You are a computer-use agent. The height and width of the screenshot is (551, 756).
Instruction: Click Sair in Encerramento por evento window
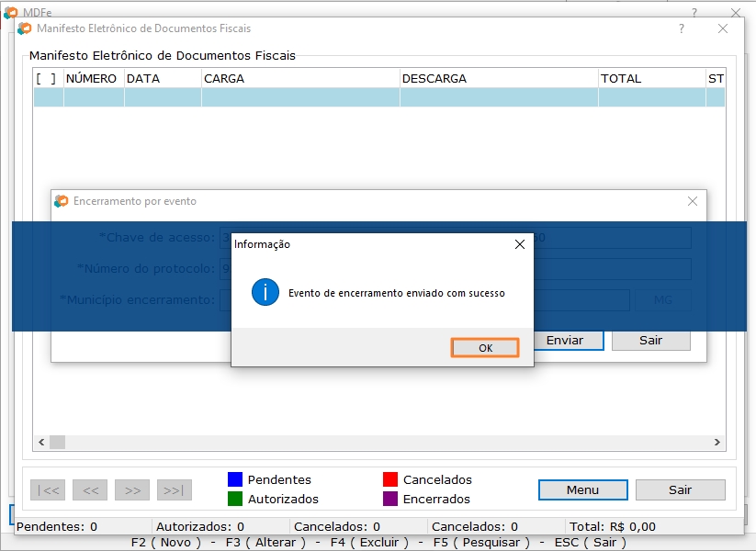(x=650, y=340)
